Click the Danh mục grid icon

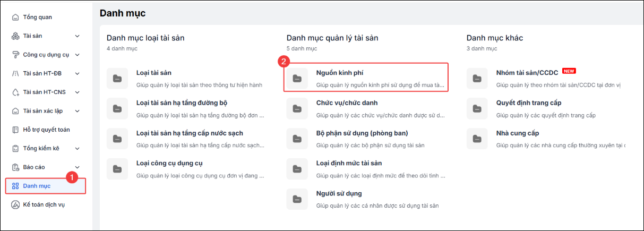coord(15,186)
